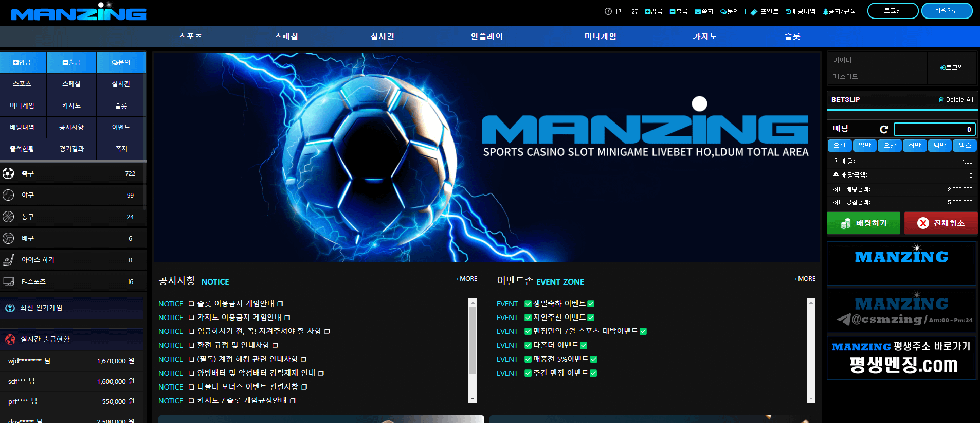The image size is (980, 423).
Task: Open 공지/규정 in the top bar
Action: click(x=839, y=11)
